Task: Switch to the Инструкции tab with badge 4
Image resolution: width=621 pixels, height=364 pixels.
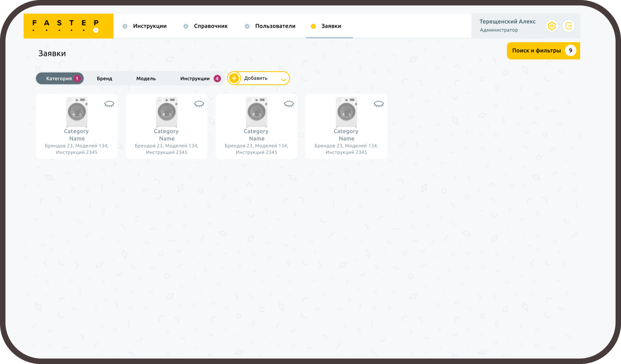Action: (200, 79)
